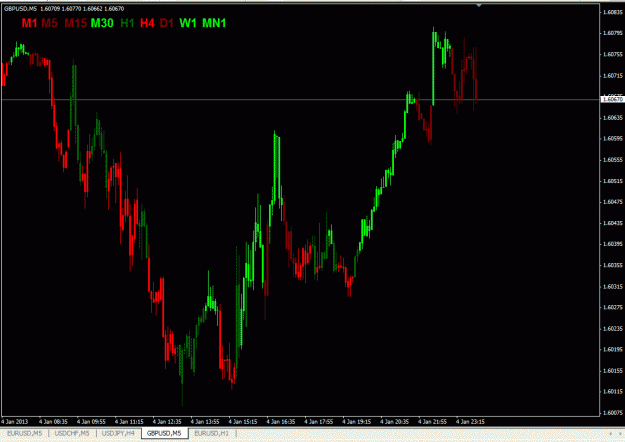Click the horizontal bid price line on the chart
625x442 pixels.
(x=299, y=99)
